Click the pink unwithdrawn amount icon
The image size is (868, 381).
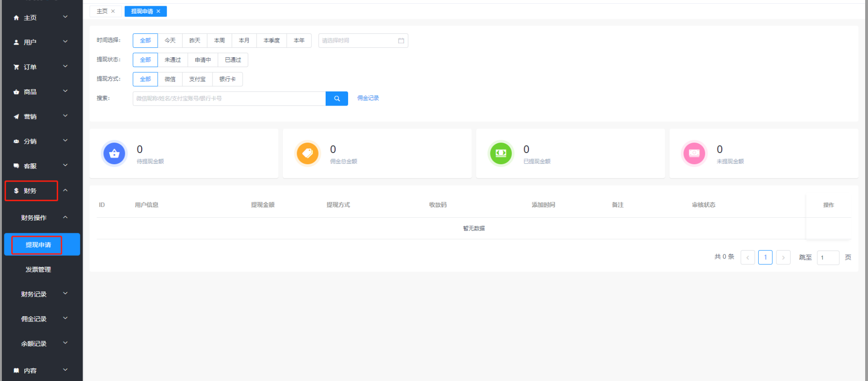[x=694, y=153]
